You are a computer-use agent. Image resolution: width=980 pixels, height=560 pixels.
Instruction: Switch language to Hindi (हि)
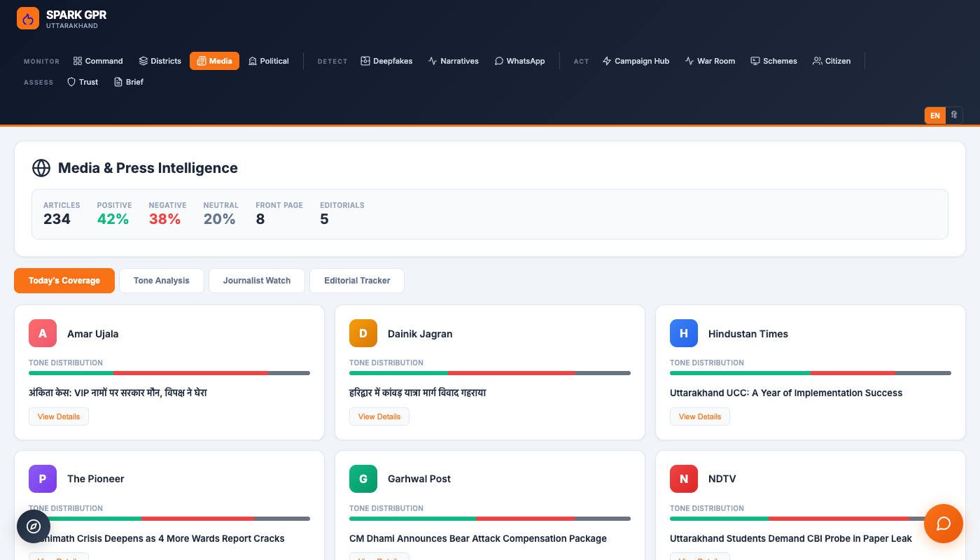click(954, 115)
